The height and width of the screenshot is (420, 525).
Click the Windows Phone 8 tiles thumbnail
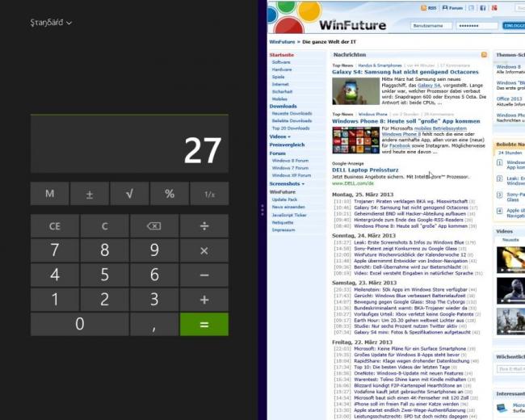pos(355,140)
